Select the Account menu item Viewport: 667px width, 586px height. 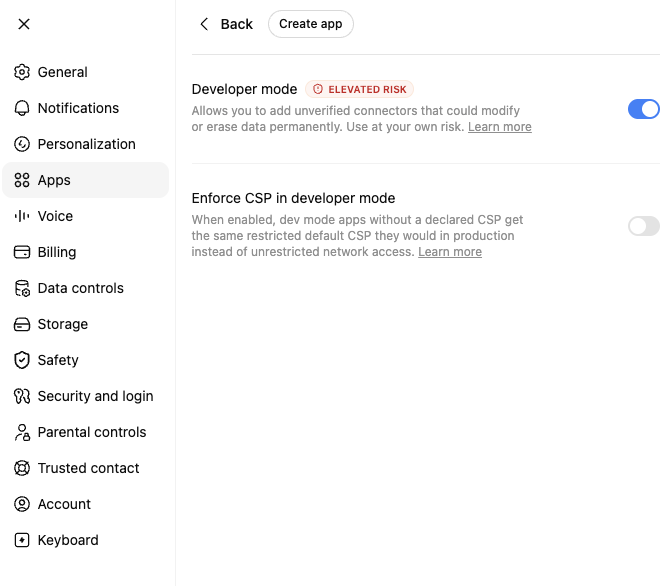tap(85, 504)
